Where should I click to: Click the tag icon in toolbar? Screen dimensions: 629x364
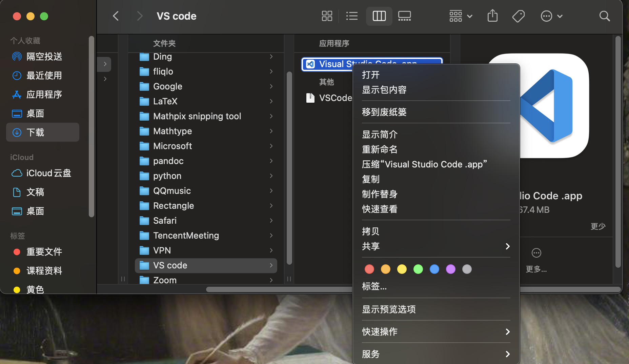518,16
